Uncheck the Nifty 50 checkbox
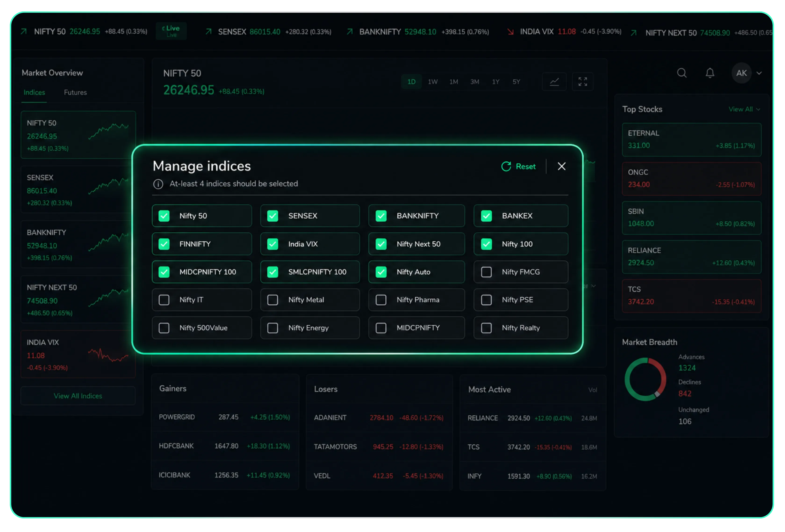785x532 pixels. point(164,216)
